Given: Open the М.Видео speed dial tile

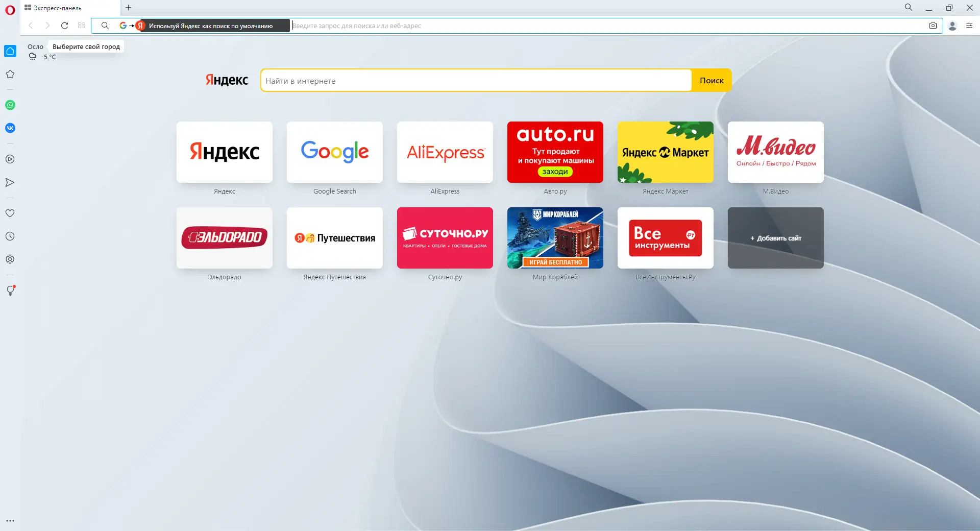Looking at the screenshot, I should tap(776, 152).
